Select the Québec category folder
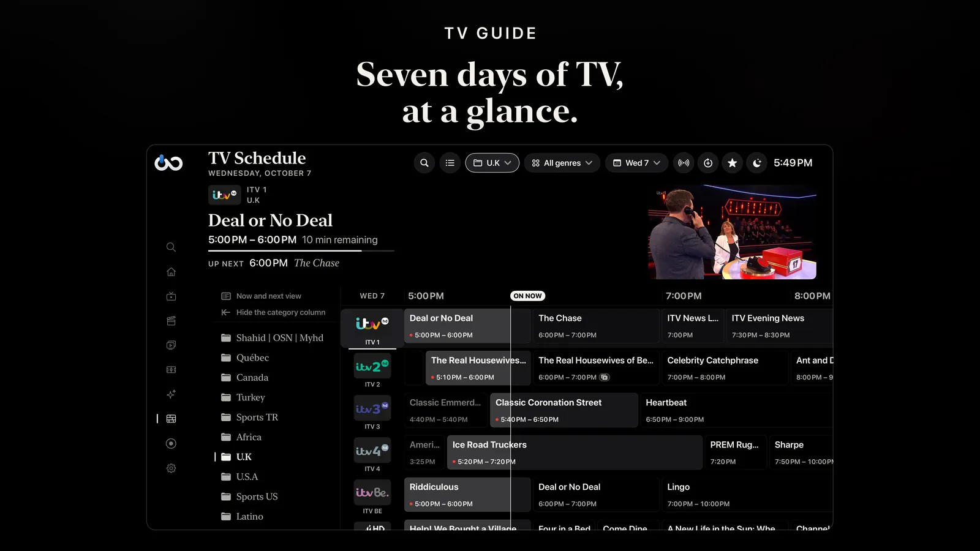The image size is (980, 551). point(245,358)
